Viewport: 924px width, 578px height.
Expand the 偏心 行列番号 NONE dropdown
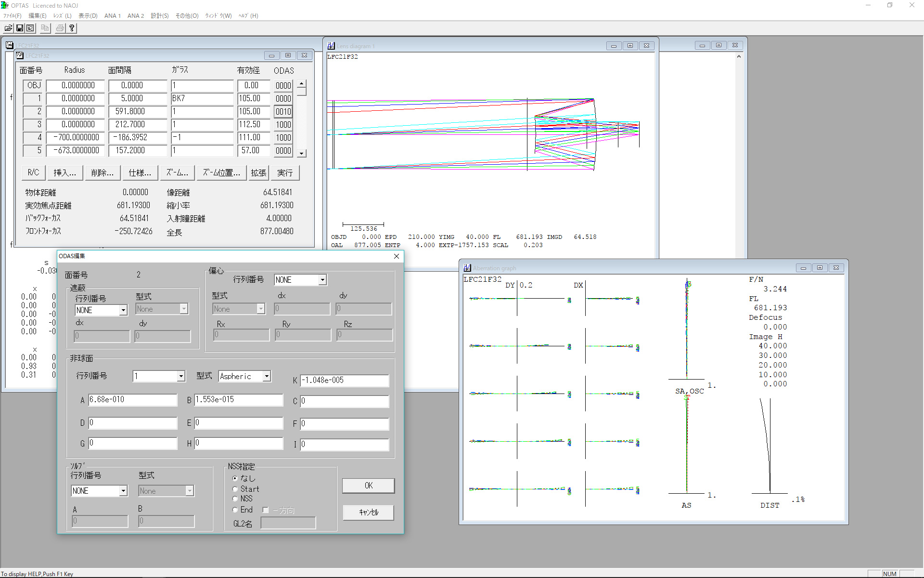coord(322,280)
